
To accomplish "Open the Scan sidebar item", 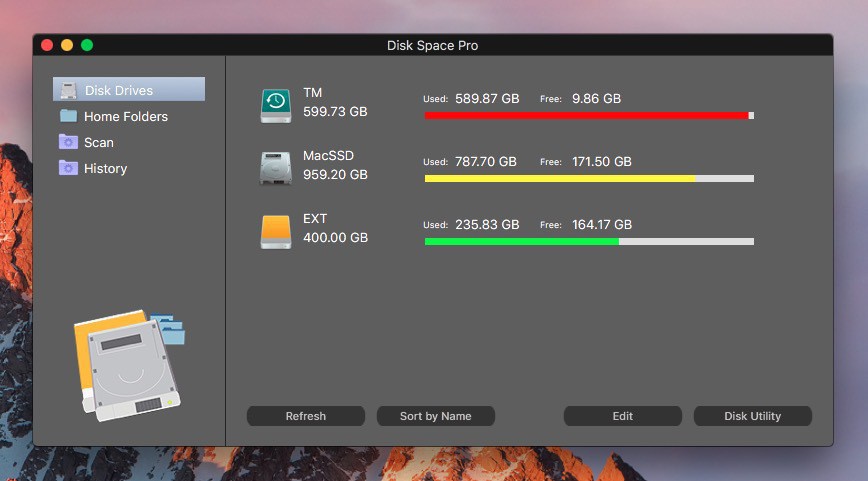I will [x=129, y=142].
